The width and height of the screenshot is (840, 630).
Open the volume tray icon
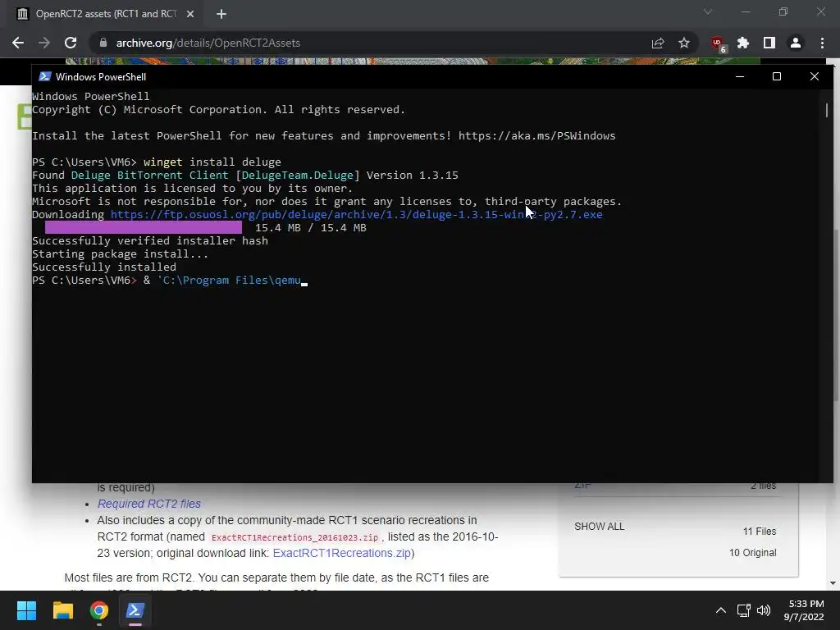(x=764, y=610)
